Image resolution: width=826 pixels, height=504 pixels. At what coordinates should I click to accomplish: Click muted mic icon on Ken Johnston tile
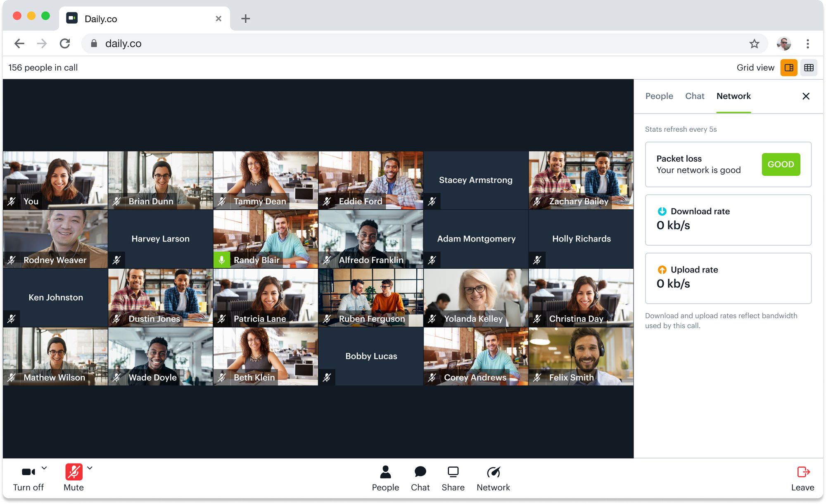pyautogui.click(x=12, y=319)
